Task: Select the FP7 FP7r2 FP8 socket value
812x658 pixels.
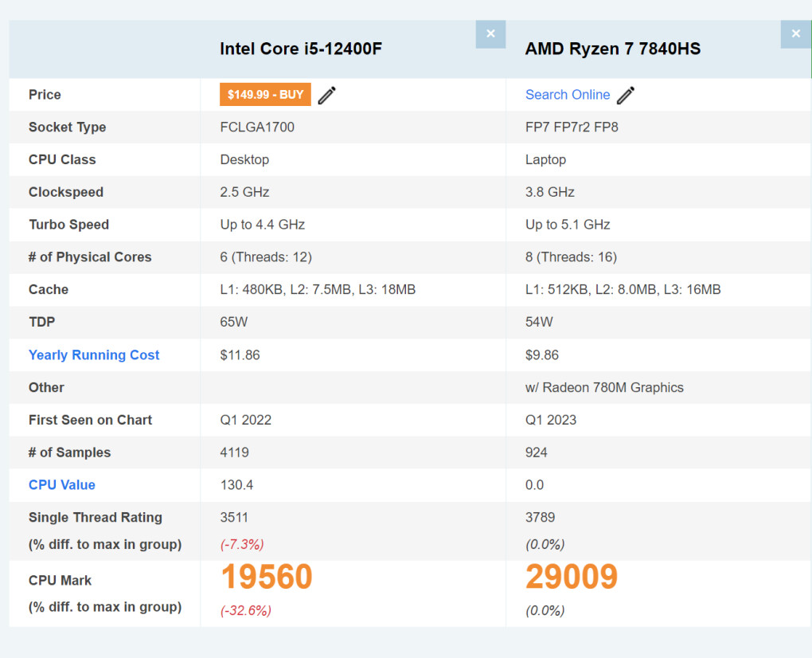Action: coord(572,127)
